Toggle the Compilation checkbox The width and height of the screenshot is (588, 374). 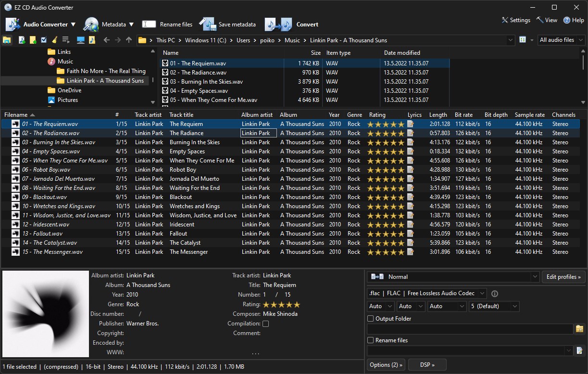pyautogui.click(x=266, y=324)
